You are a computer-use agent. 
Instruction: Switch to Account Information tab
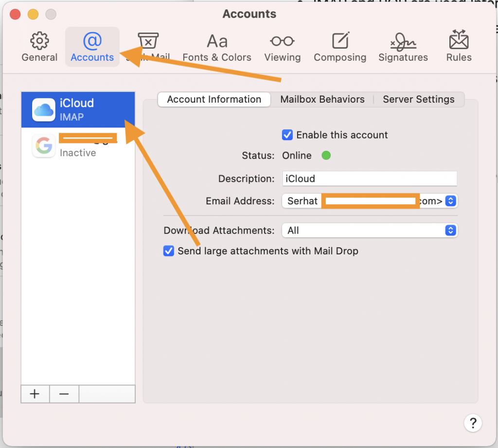click(x=214, y=99)
